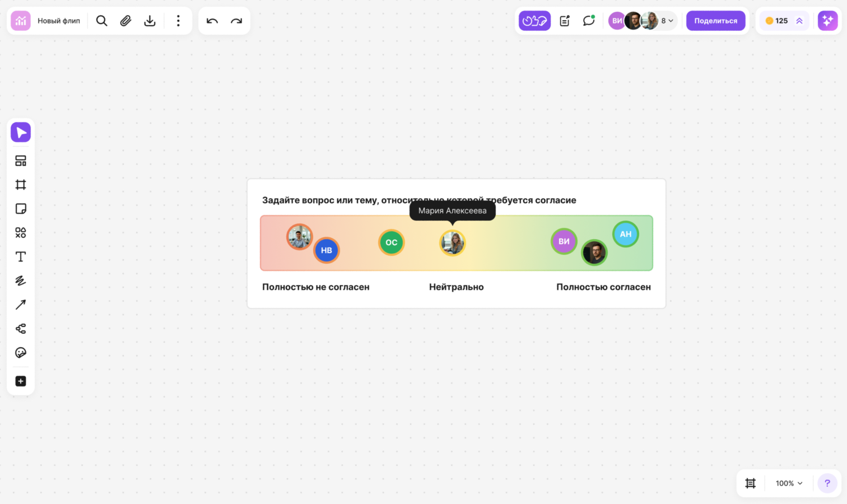Select the shapes tool
Viewport: 847px width, 504px height.
[x=21, y=232]
